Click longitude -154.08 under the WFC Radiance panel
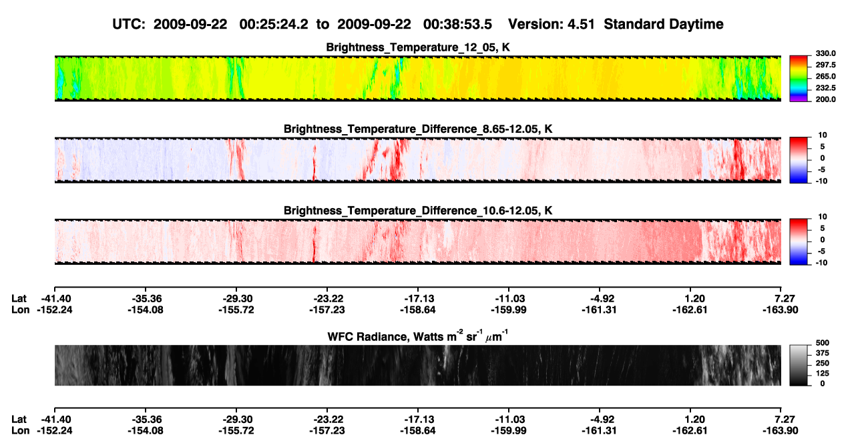 146,430
